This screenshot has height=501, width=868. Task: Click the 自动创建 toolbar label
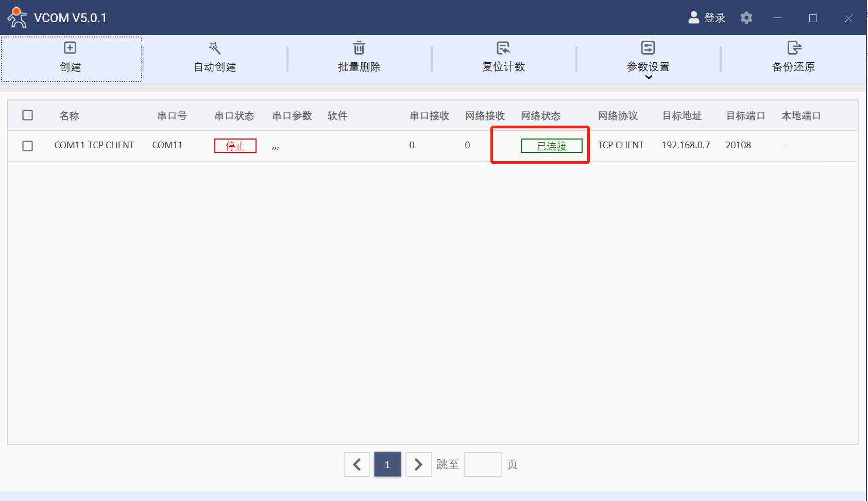(215, 67)
